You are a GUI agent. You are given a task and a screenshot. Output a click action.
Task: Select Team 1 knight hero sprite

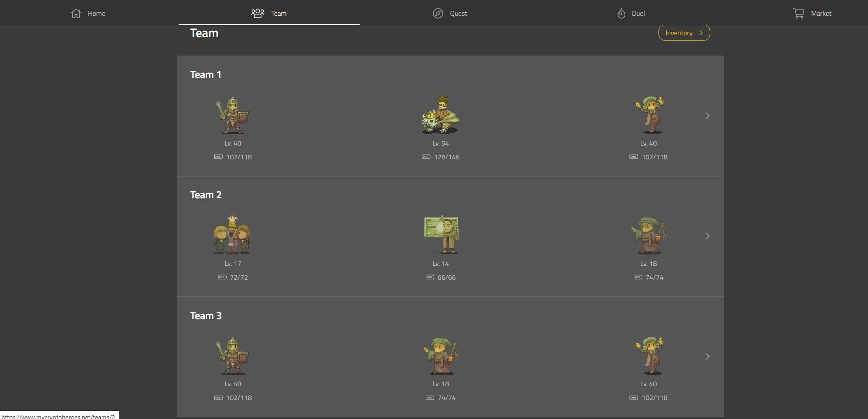coord(232,115)
